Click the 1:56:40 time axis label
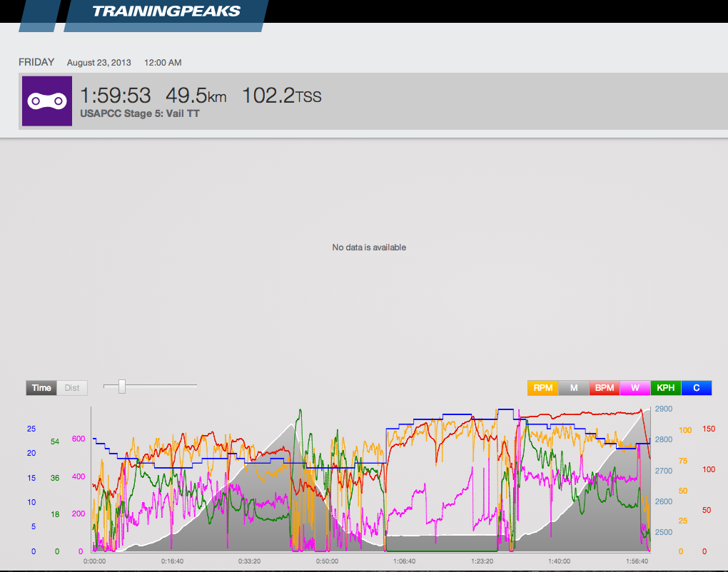This screenshot has width=728, height=572. tap(637, 561)
